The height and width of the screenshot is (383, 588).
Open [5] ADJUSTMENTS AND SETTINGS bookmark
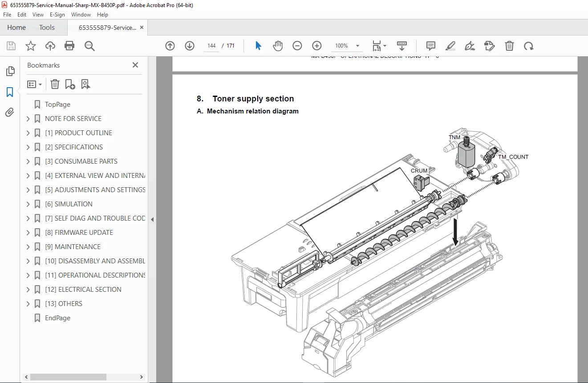[95, 190]
